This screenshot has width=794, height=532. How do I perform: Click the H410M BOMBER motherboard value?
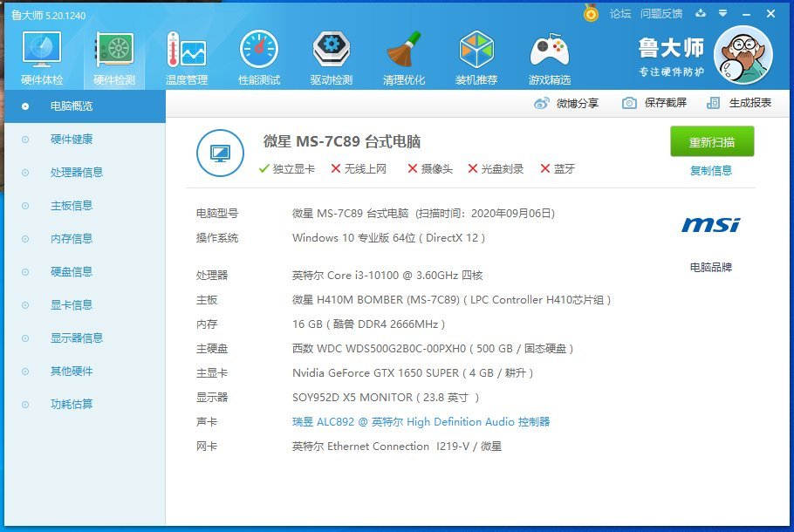tap(451, 300)
